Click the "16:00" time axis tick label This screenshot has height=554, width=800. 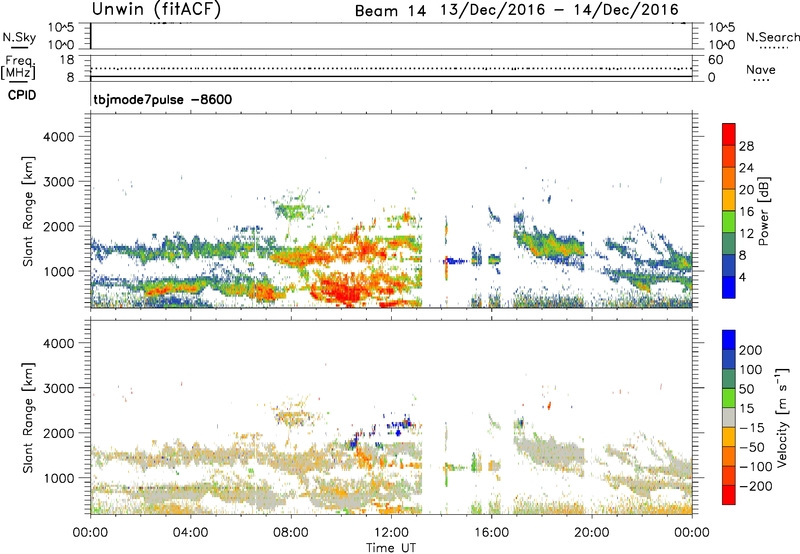pyautogui.click(x=491, y=533)
